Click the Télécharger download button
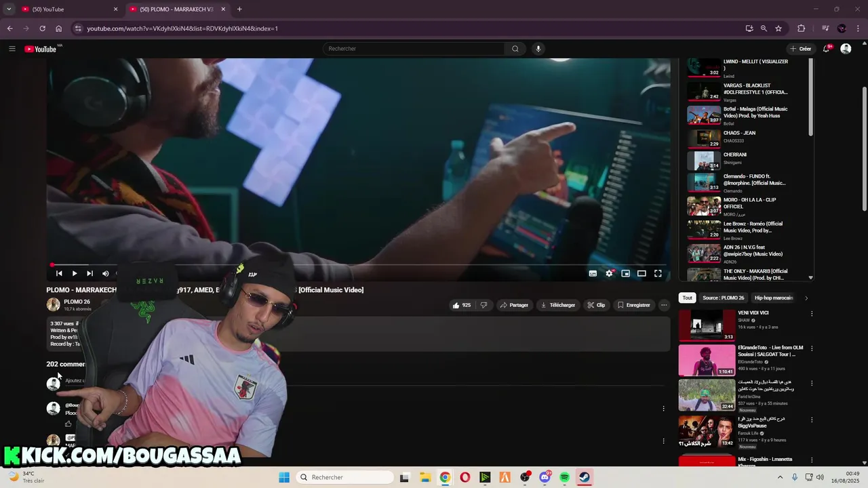The image size is (868, 488). 557,305
